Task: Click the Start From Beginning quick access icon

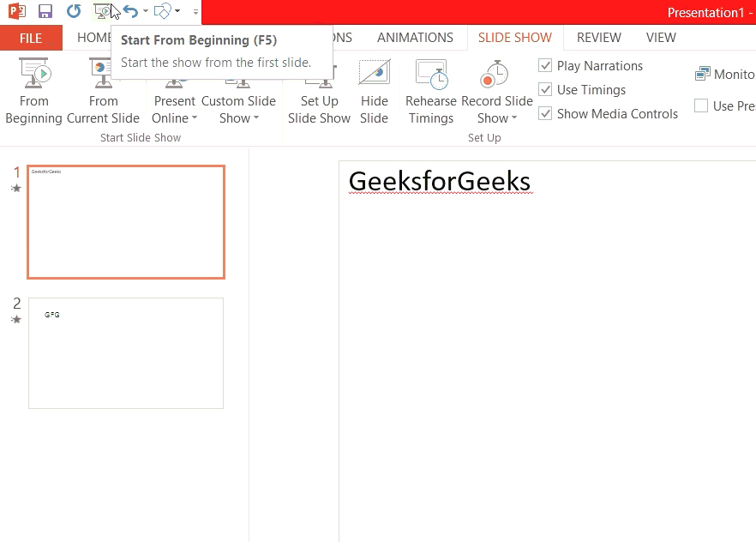Action: coord(102,10)
